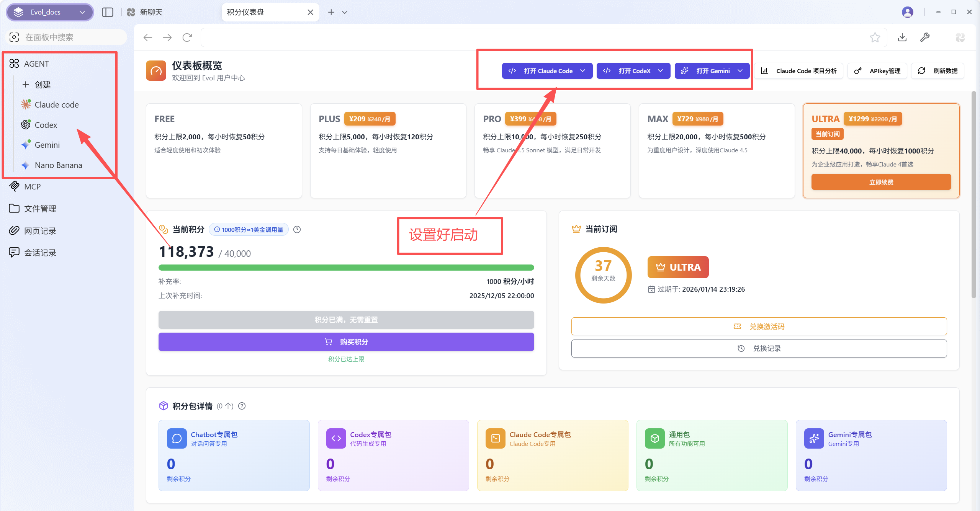980x511 pixels.
Task: Click the green points progress bar
Action: (346, 268)
